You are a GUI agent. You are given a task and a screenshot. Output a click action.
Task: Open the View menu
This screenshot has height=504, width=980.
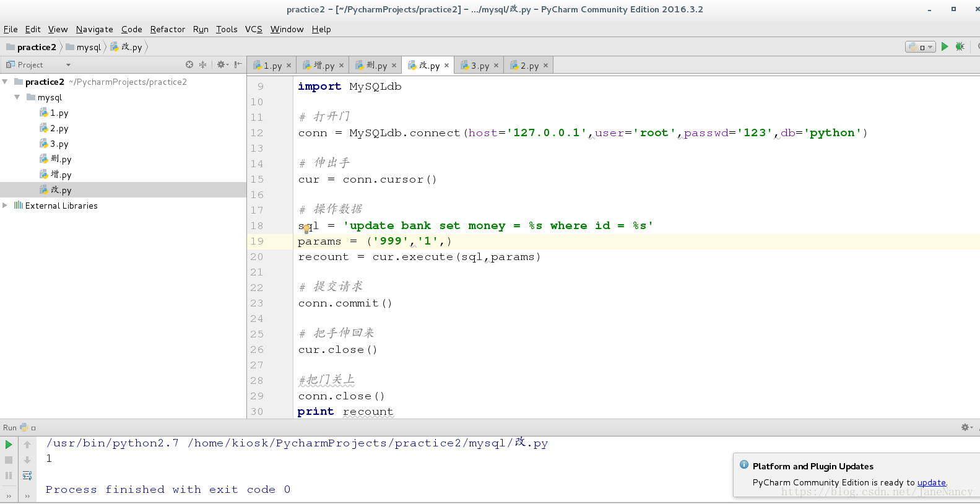click(58, 29)
